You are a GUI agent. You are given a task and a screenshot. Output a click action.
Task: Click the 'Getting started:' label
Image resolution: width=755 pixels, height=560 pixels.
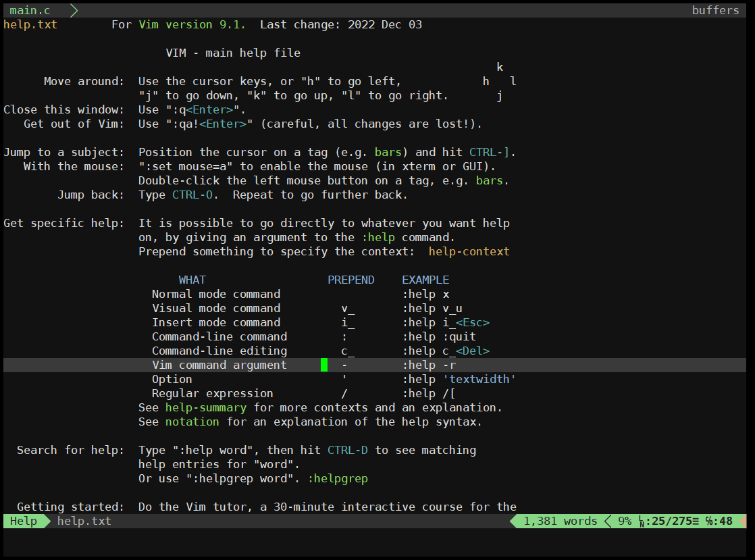point(70,507)
